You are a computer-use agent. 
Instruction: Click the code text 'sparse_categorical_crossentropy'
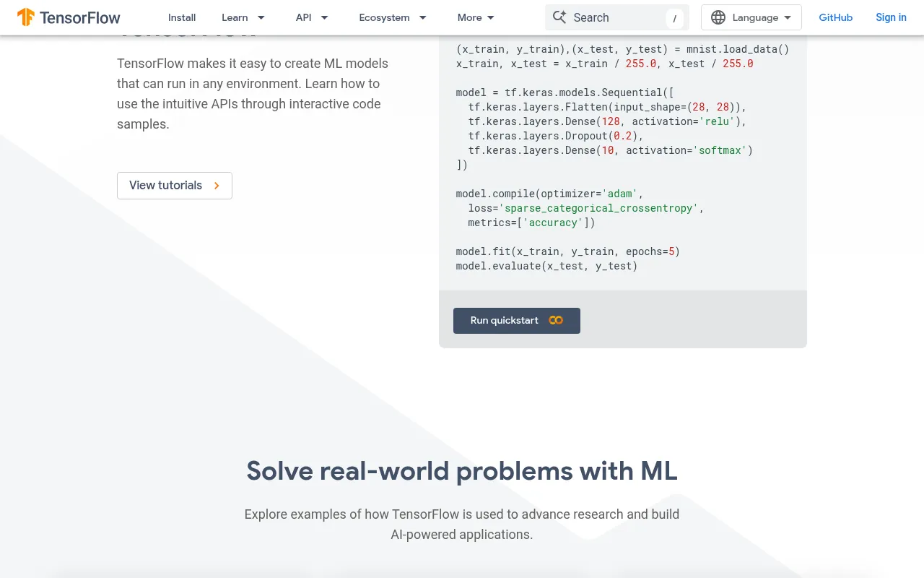pos(598,208)
